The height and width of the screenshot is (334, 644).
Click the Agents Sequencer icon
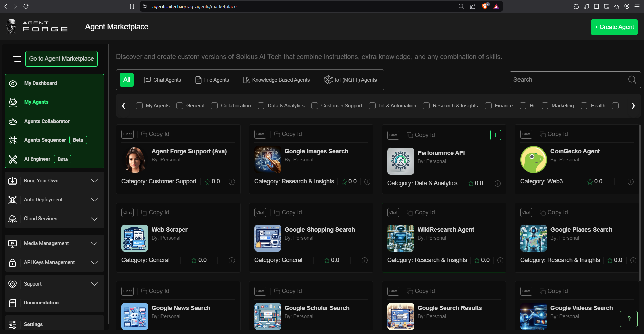[x=13, y=140]
